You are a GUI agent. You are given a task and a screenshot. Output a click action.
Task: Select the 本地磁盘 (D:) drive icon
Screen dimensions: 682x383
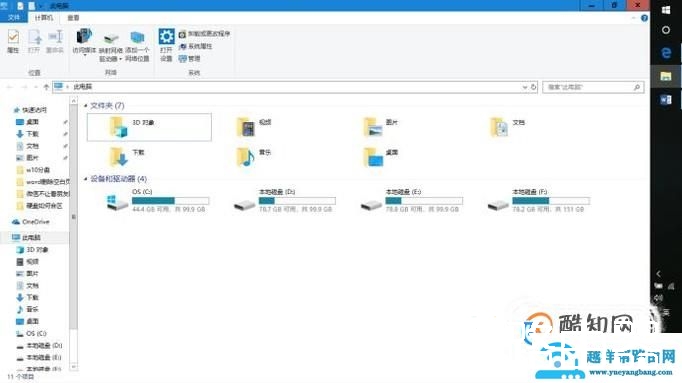coord(244,204)
